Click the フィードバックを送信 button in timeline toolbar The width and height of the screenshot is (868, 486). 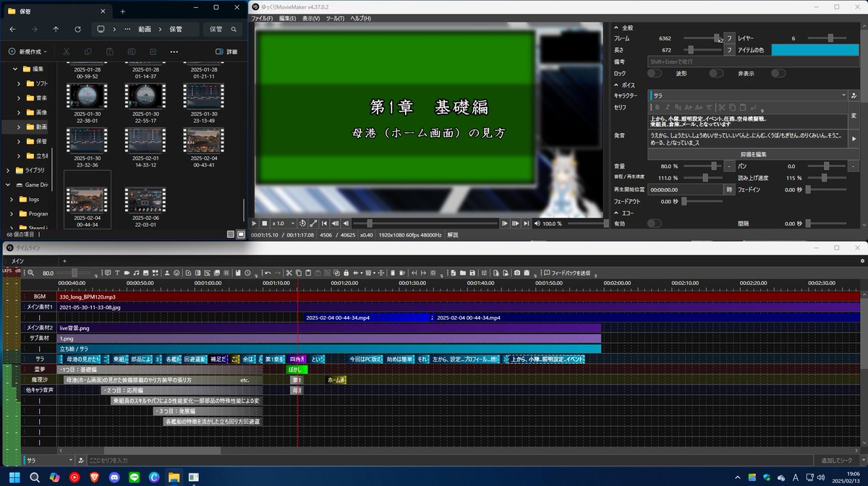(566, 274)
